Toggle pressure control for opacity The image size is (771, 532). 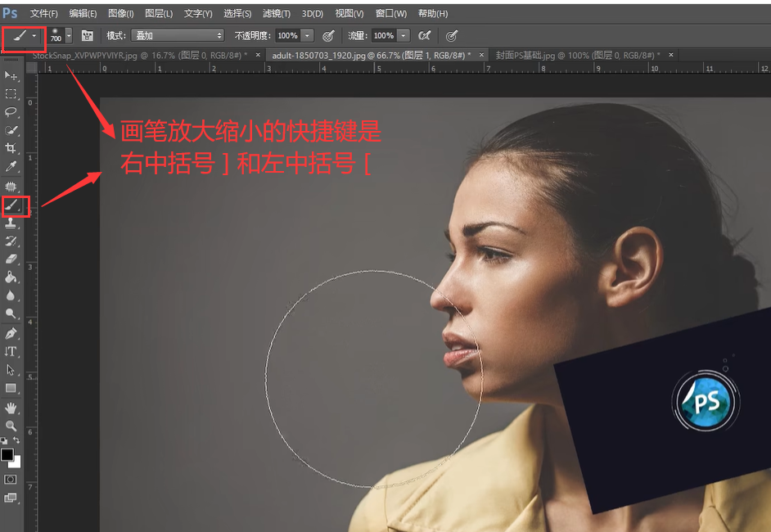coord(328,36)
